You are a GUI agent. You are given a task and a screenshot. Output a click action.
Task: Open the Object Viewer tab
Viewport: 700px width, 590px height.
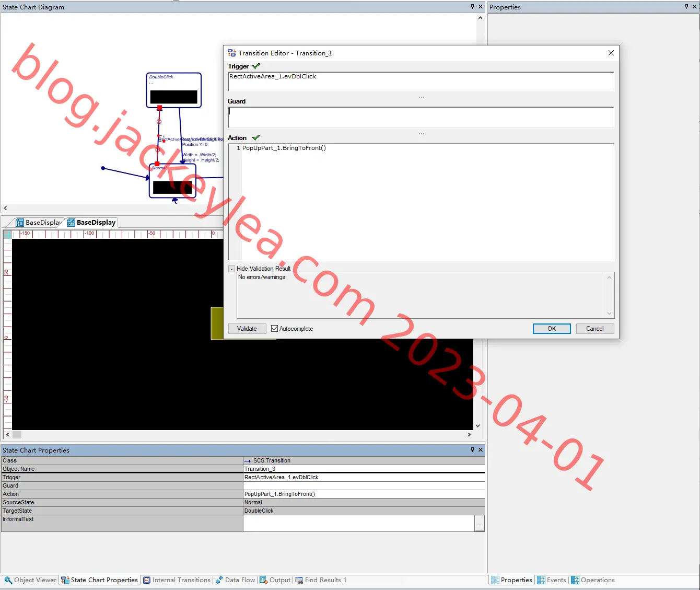(30, 580)
